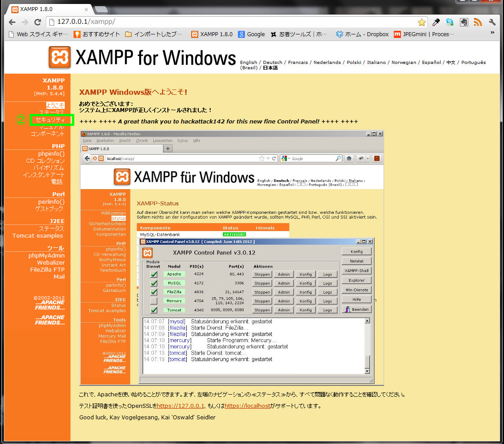
Task: Switch the page language to Norwegian
Action: [404, 63]
